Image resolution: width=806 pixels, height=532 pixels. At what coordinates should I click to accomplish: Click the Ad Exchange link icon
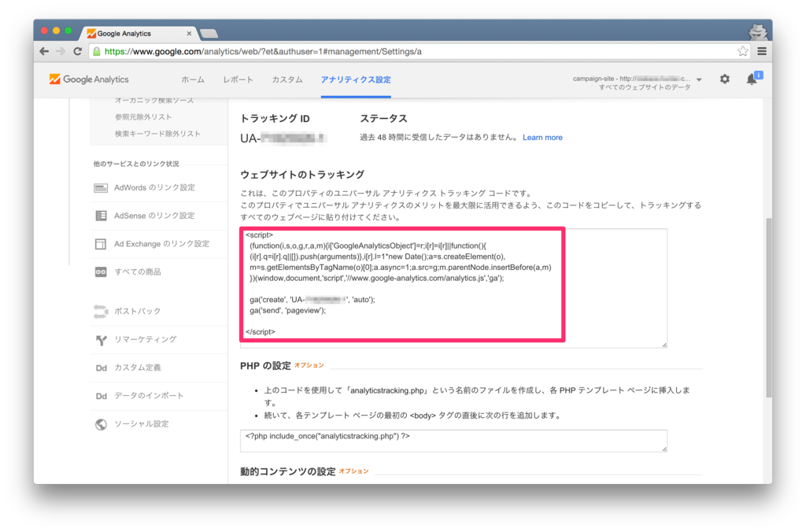(x=101, y=244)
